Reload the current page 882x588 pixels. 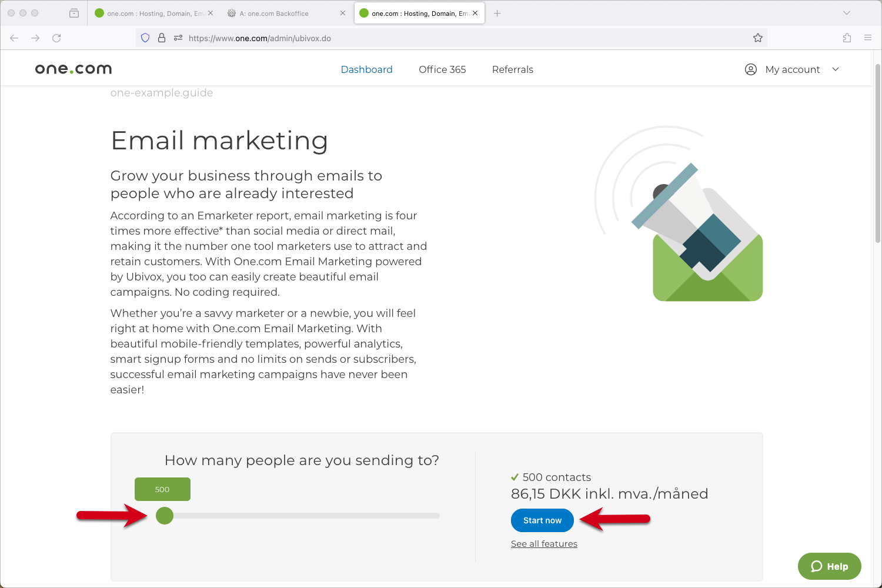[x=56, y=38]
